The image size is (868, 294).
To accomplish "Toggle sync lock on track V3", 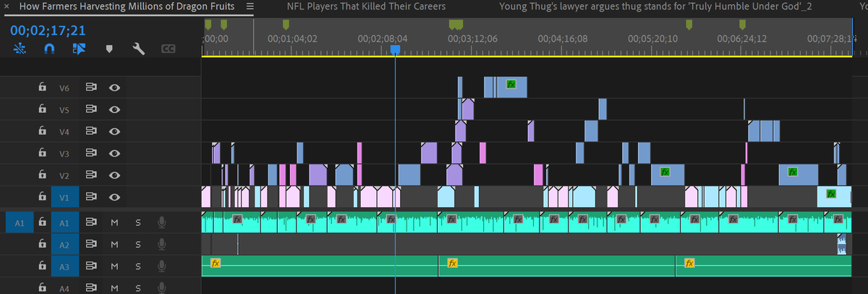I will click(92, 153).
